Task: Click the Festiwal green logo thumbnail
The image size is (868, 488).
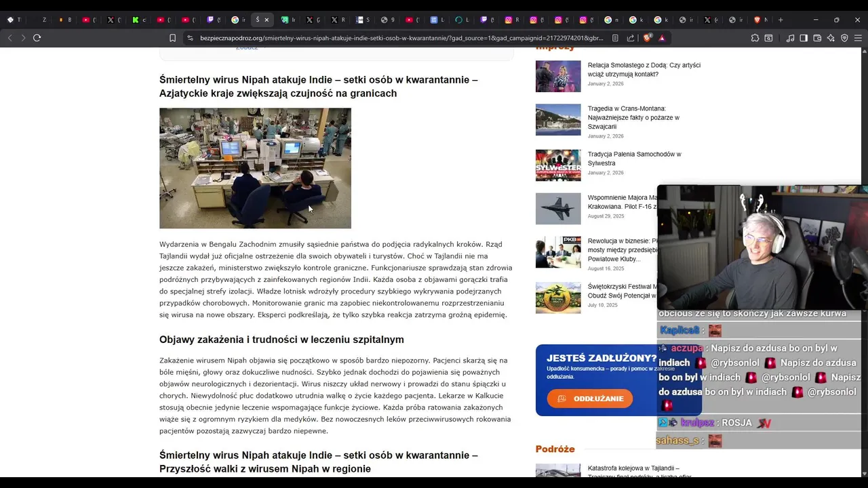Action: click(x=558, y=298)
